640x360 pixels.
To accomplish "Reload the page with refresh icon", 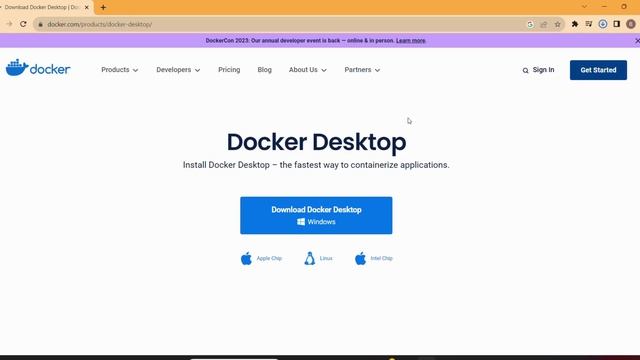I will [23, 24].
